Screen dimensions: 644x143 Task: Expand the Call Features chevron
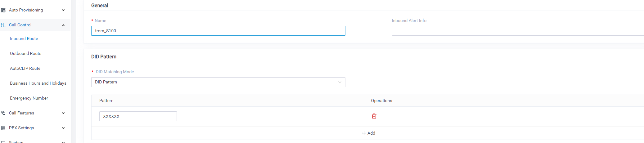tap(63, 113)
